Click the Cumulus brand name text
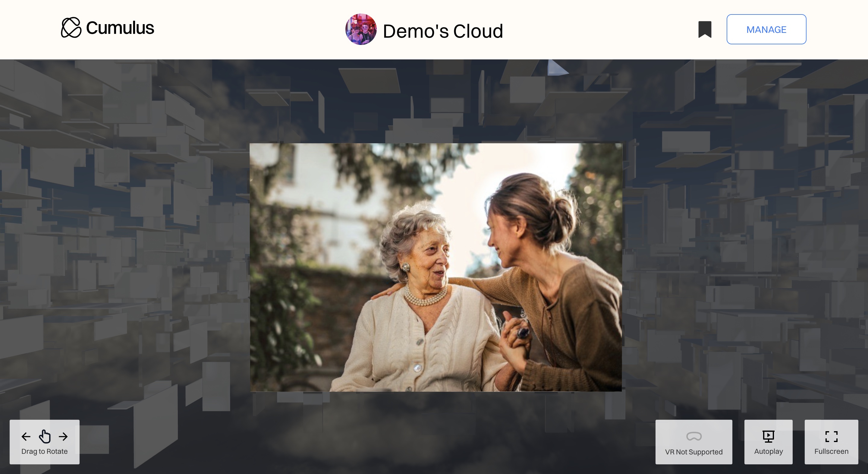The height and width of the screenshot is (474, 868). (x=120, y=28)
